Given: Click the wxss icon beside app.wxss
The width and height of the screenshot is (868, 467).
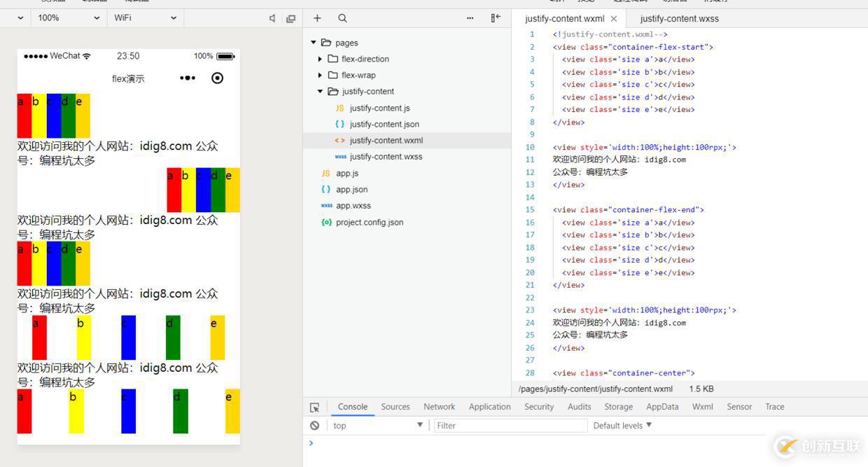Looking at the screenshot, I should [x=326, y=205].
